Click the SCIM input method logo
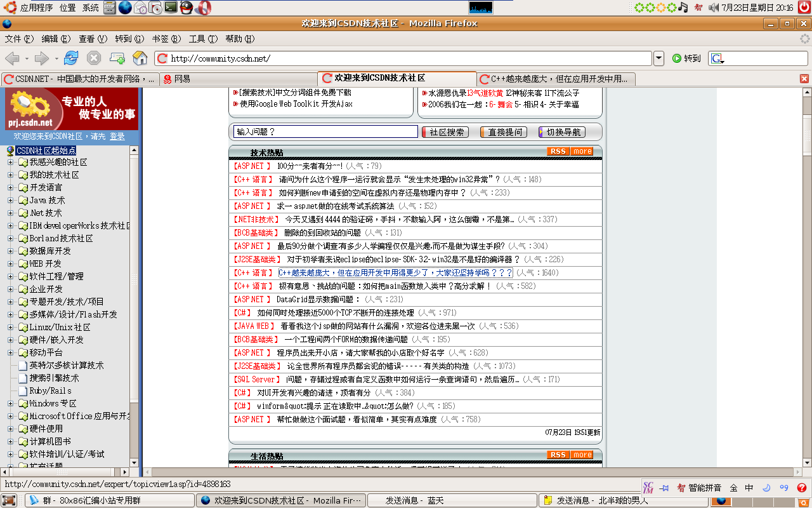 [x=648, y=488]
